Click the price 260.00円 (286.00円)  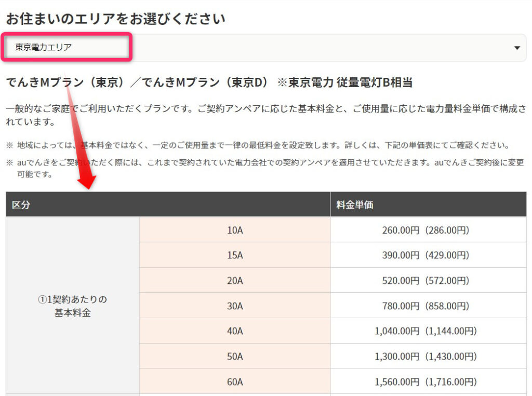click(x=425, y=230)
